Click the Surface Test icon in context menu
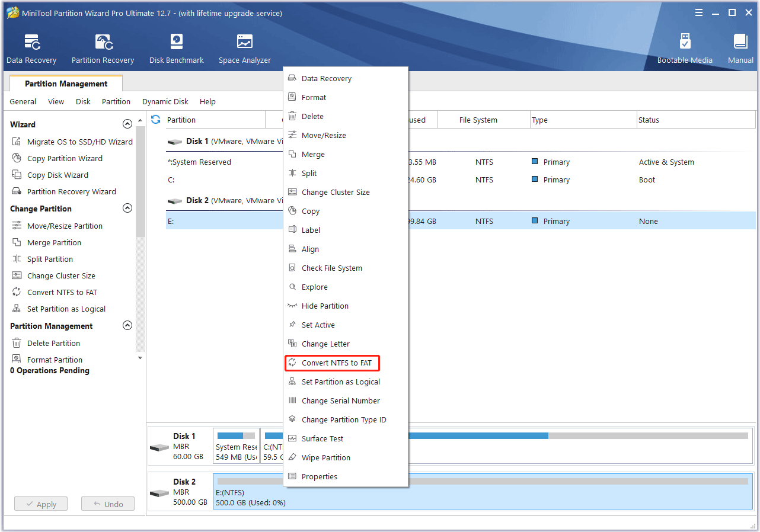Viewport: 760px width, 532px height. (292, 438)
